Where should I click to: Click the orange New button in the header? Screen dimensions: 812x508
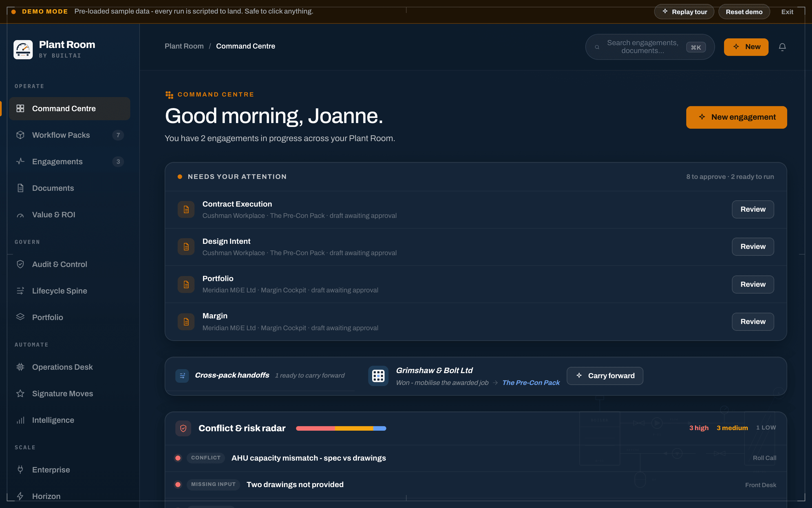(x=746, y=47)
